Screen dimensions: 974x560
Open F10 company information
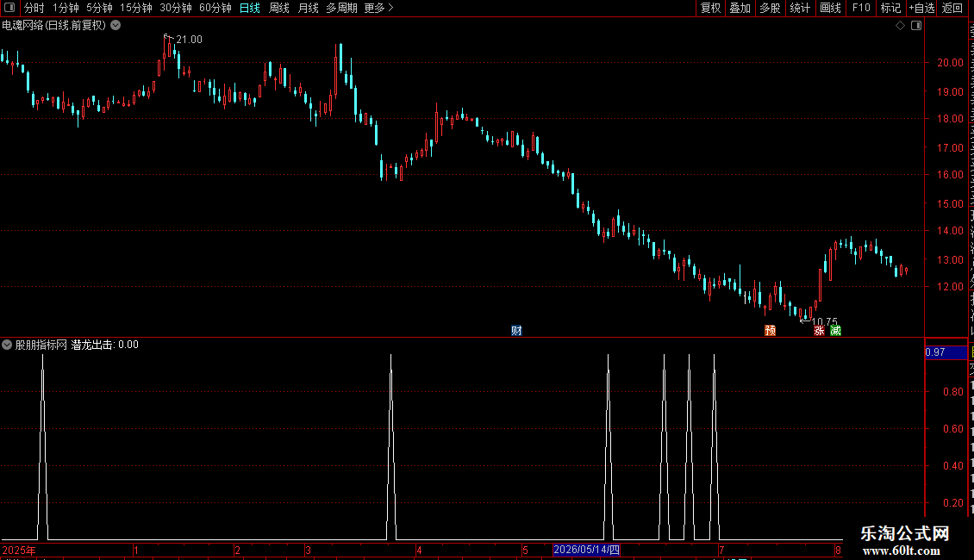[861, 8]
